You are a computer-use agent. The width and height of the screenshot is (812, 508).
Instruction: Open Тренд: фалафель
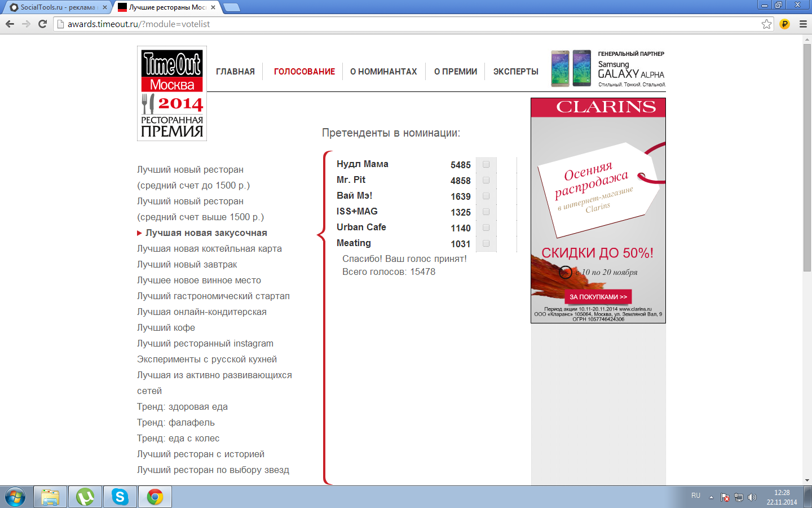pyautogui.click(x=176, y=422)
